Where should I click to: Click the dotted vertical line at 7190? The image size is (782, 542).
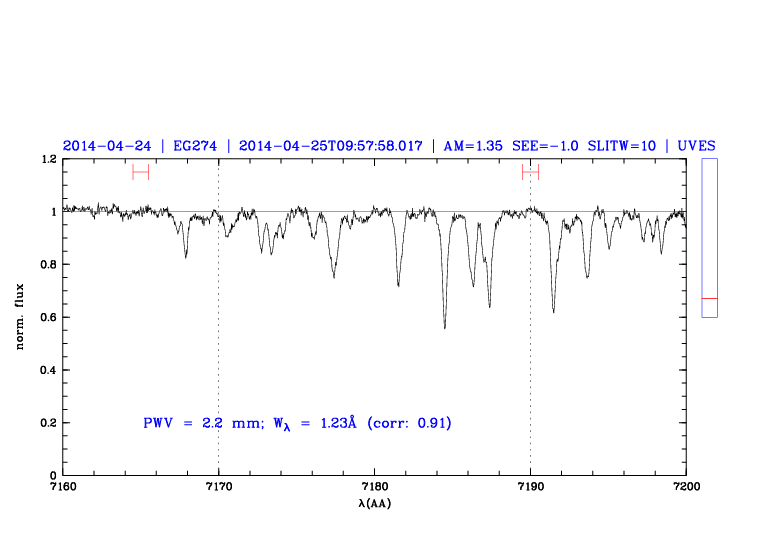click(x=530, y=380)
